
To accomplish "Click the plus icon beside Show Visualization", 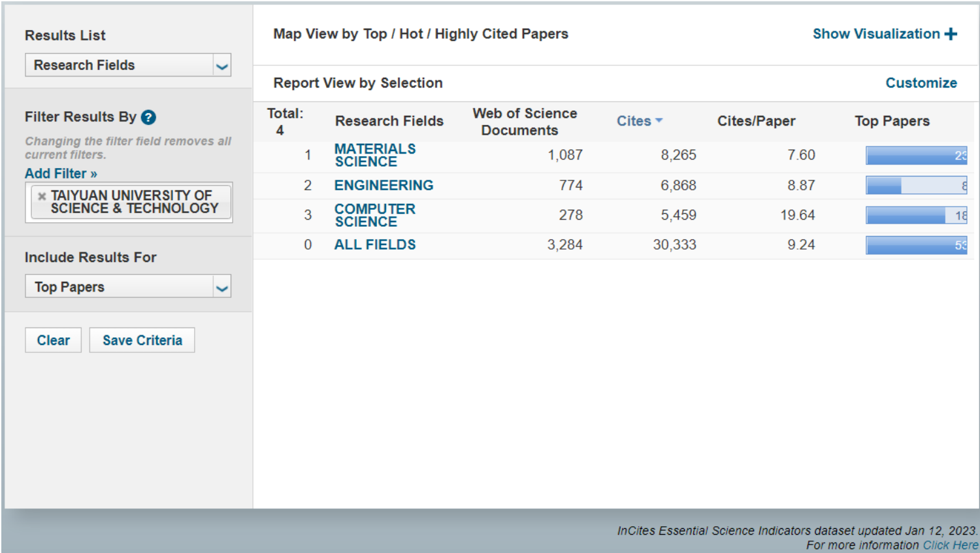I will (x=951, y=34).
